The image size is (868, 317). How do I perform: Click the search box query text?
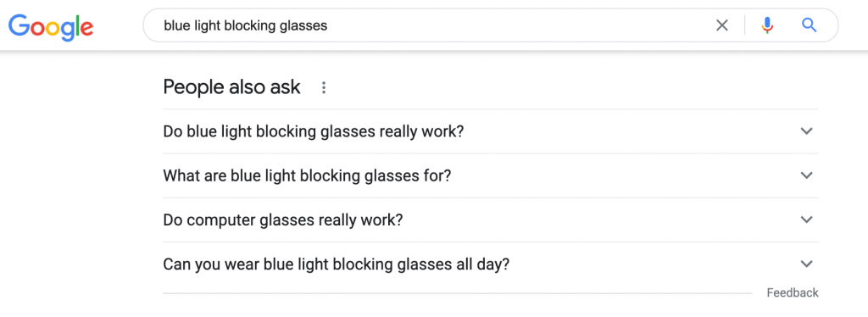point(246,25)
